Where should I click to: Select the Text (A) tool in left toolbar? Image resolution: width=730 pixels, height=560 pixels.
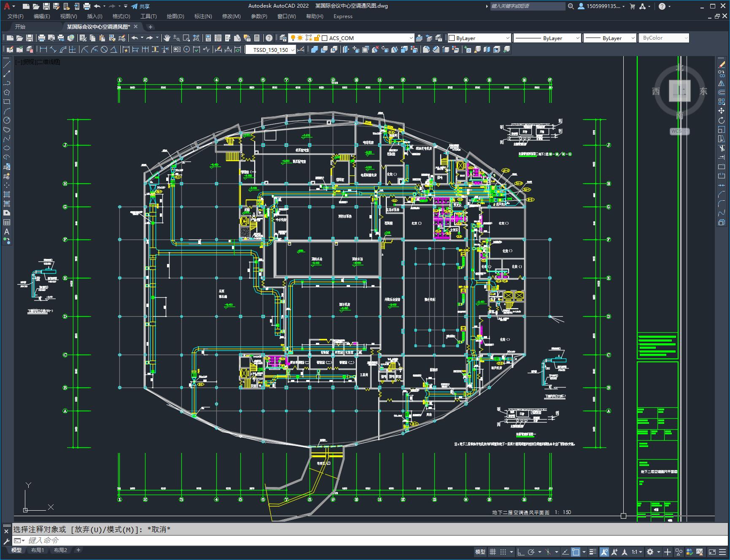coord(7,232)
